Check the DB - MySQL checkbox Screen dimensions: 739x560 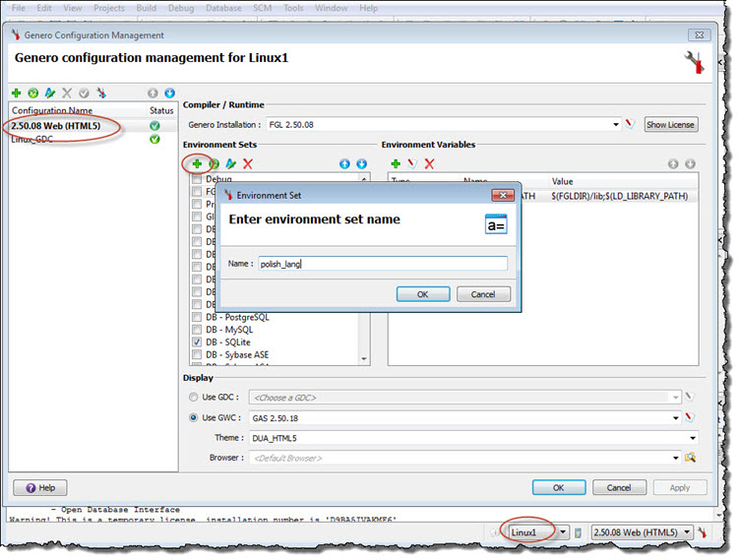pyautogui.click(x=198, y=330)
